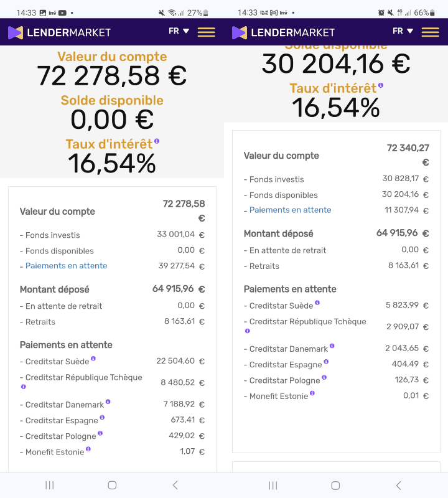Image resolution: width=448 pixels, height=498 pixels.
Task: Tap the info icon beside Monefit Estonie, right screen
Action: click(x=312, y=393)
